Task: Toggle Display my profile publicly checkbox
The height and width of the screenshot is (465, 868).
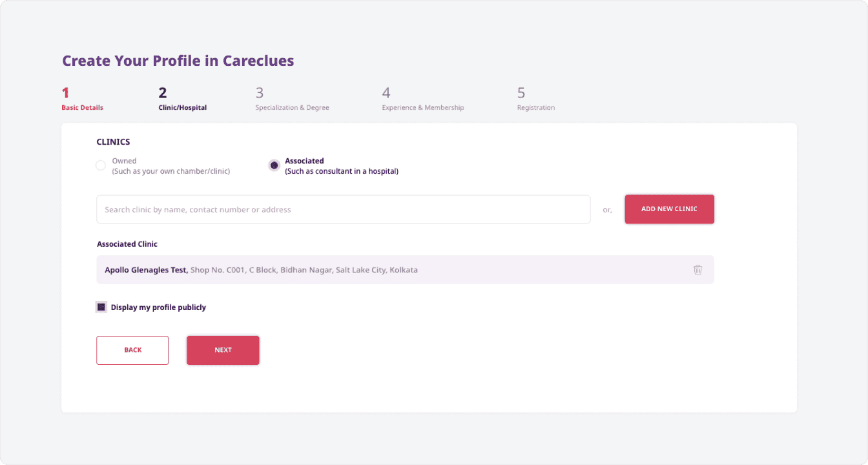Action: coord(101,307)
